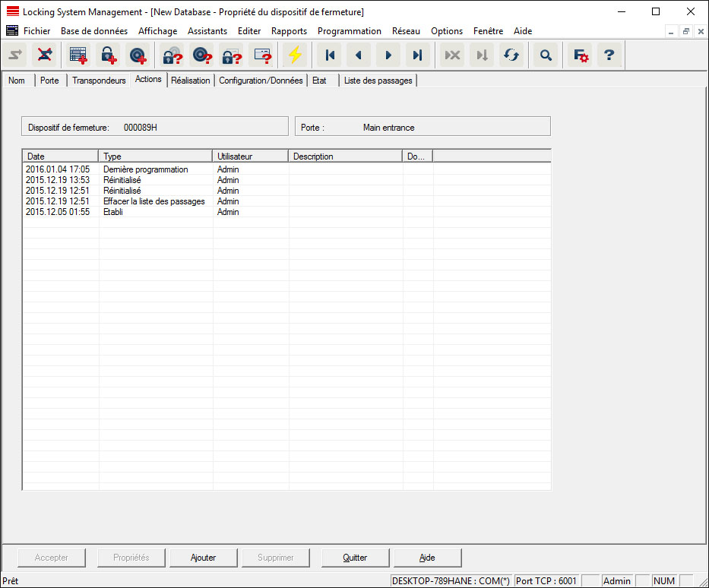This screenshot has width=709, height=588.
Task: Go to next record arrow in toolbar
Action: [x=388, y=55]
